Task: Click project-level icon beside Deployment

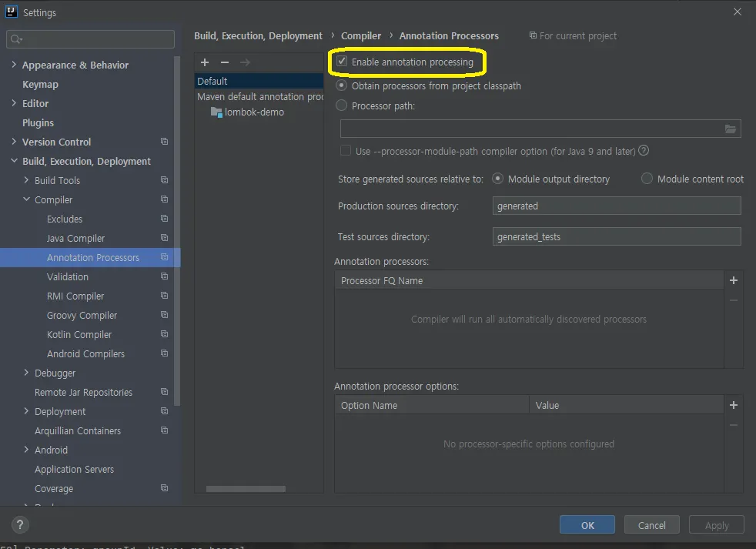Action: point(165,411)
